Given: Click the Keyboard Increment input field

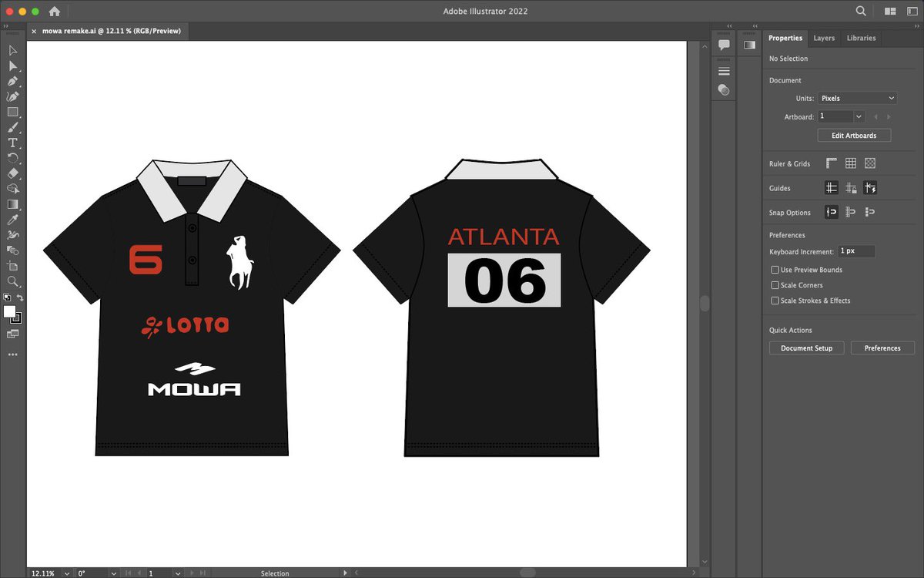Looking at the screenshot, I should click(857, 251).
